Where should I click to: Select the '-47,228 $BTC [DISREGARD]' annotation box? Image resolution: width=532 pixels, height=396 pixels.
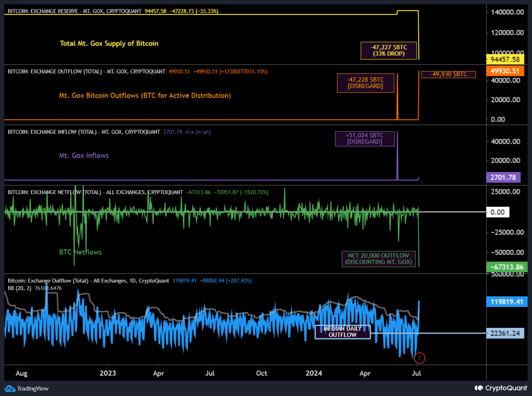[x=365, y=83]
